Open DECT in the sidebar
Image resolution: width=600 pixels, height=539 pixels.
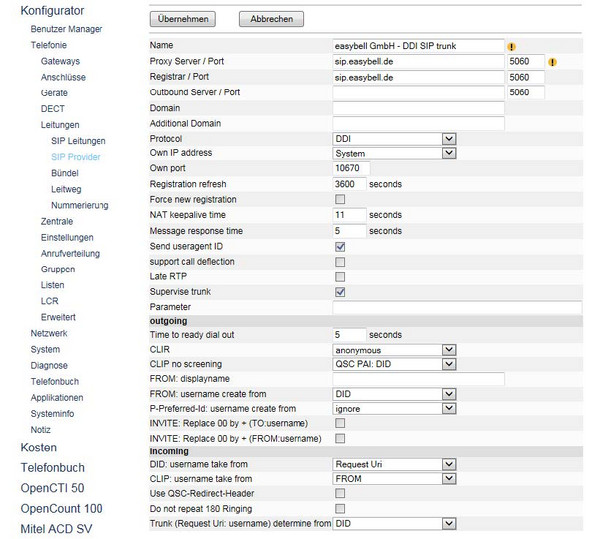[x=53, y=109]
